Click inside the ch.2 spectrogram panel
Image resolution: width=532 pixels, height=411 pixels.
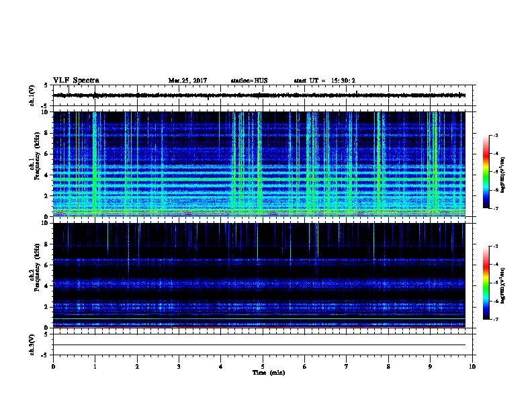click(x=259, y=275)
